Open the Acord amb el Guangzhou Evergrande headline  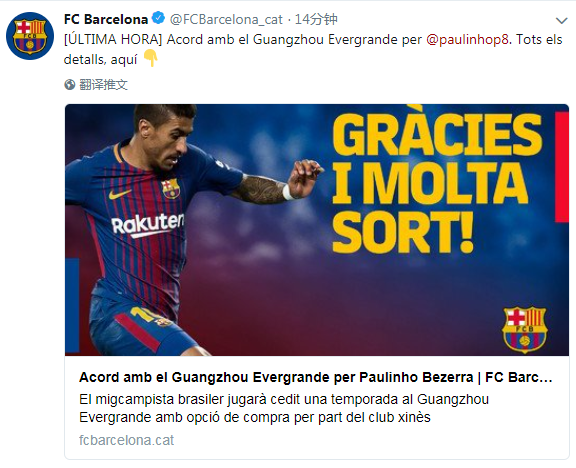pyautogui.click(x=316, y=377)
